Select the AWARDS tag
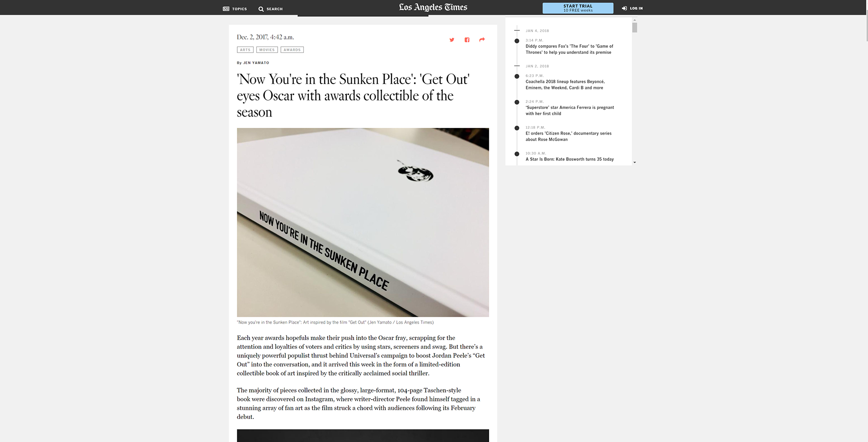 tap(292, 50)
